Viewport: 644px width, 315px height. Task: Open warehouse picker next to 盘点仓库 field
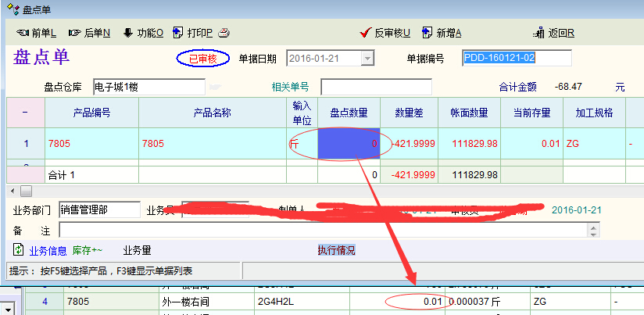pos(215,87)
